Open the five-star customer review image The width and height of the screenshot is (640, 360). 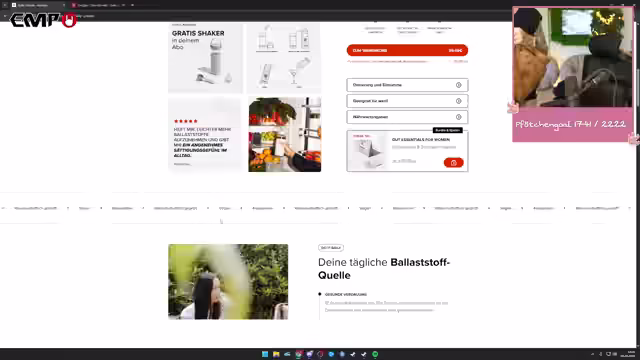coord(205,134)
